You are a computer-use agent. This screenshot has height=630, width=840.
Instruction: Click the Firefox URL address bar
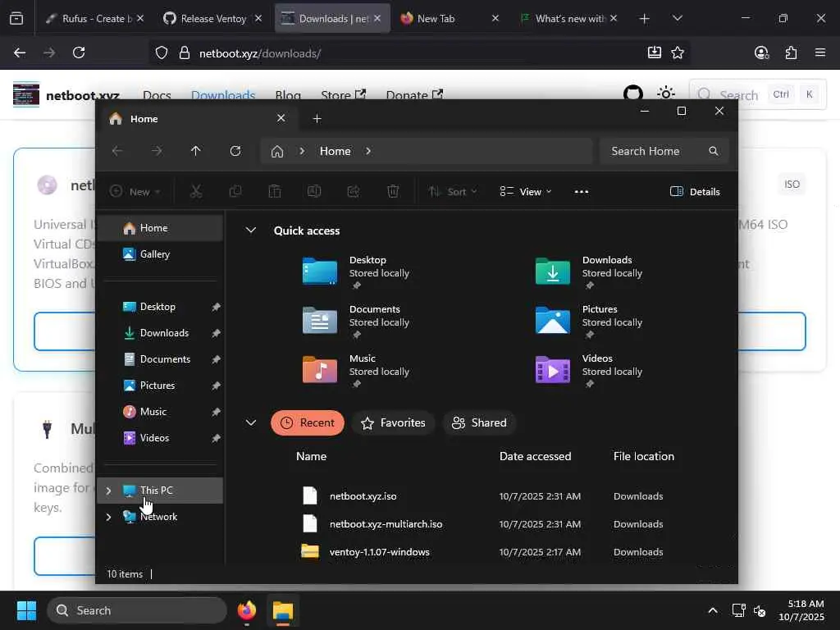(418, 53)
